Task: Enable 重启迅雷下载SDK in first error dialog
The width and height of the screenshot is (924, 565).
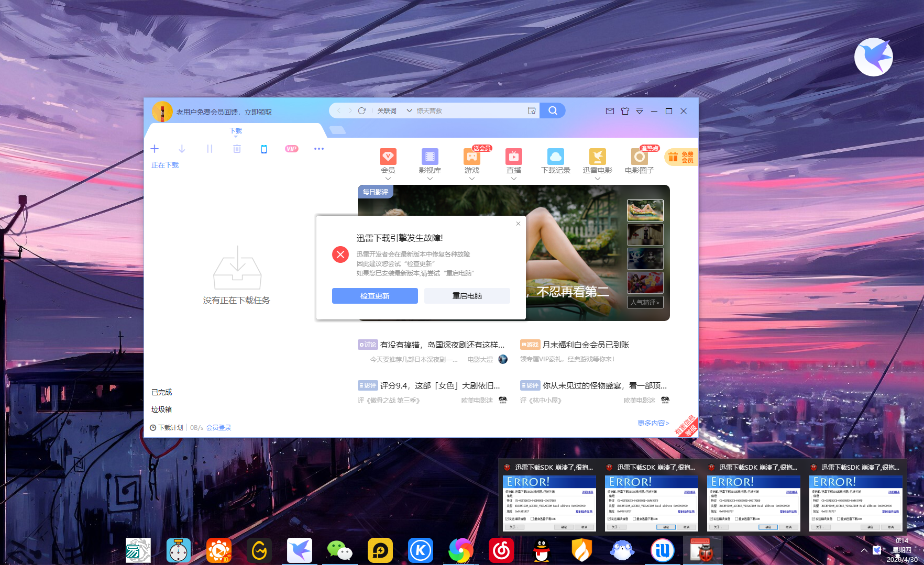Action: [x=532, y=518]
